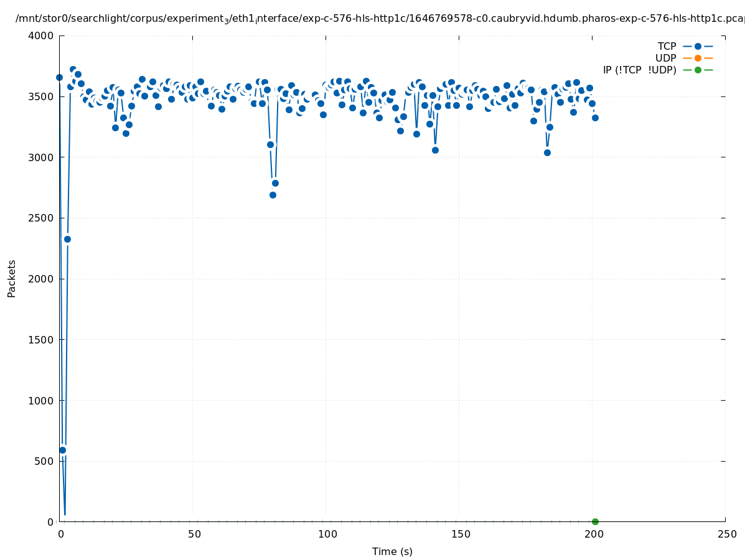Click the 250 tick label on x-axis
The height and width of the screenshot is (560, 745).
coord(726,534)
